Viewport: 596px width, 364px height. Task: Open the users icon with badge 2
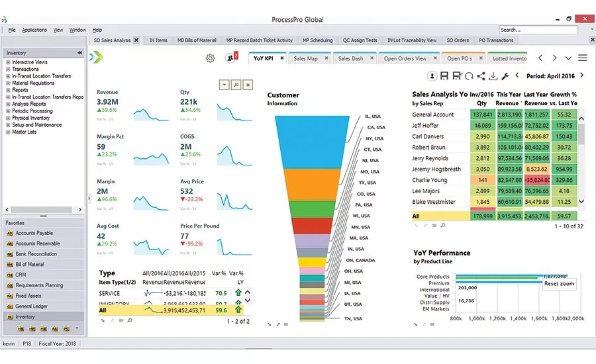[x=232, y=58]
